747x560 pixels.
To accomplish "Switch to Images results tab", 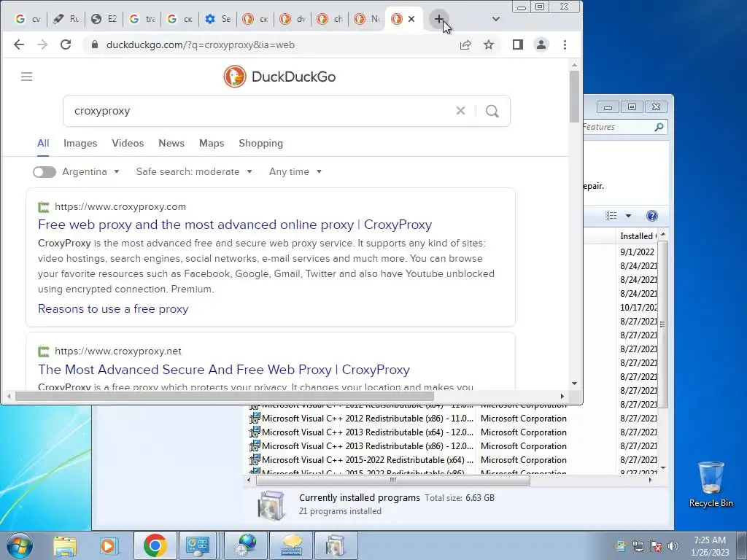I will pyautogui.click(x=80, y=144).
